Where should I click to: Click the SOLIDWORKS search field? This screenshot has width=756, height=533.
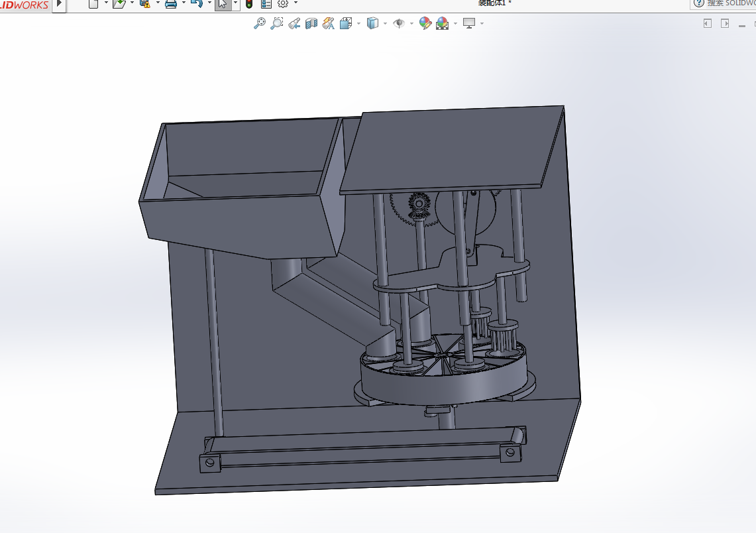click(731, 3)
